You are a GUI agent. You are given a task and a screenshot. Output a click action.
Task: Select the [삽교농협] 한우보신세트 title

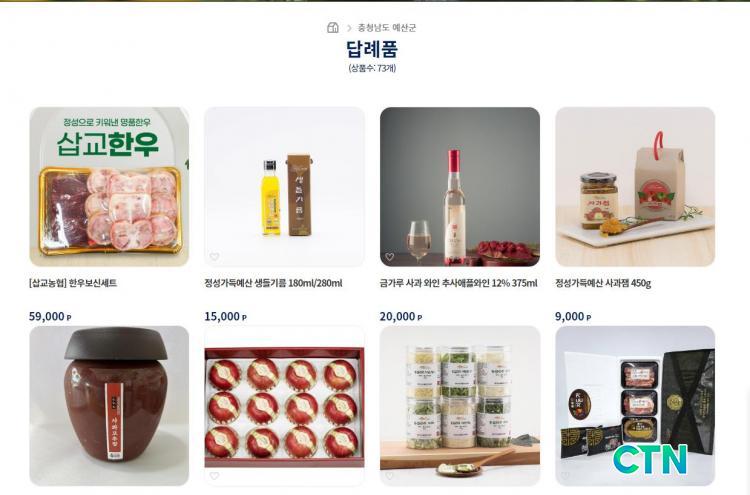[x=73, y=283]
